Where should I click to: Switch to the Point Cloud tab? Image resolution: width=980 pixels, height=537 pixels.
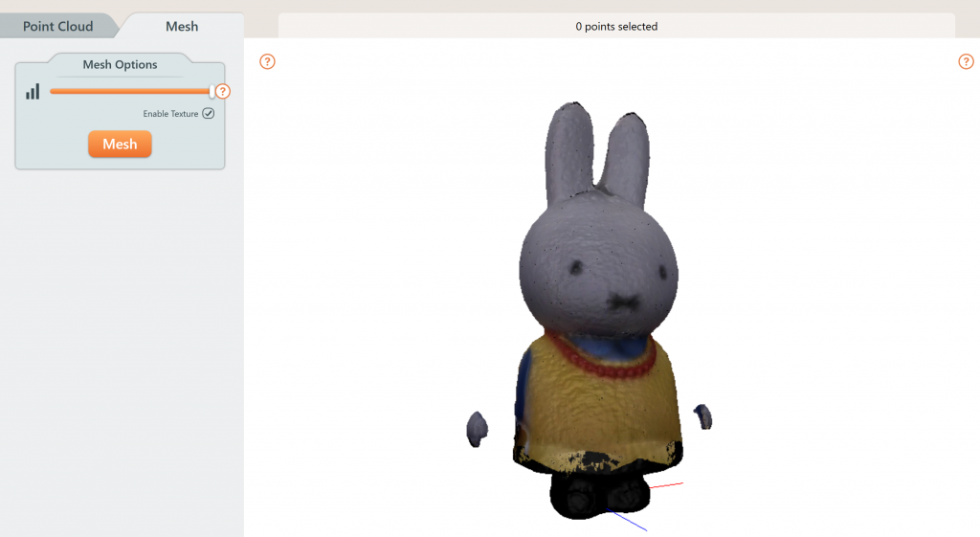57,26
